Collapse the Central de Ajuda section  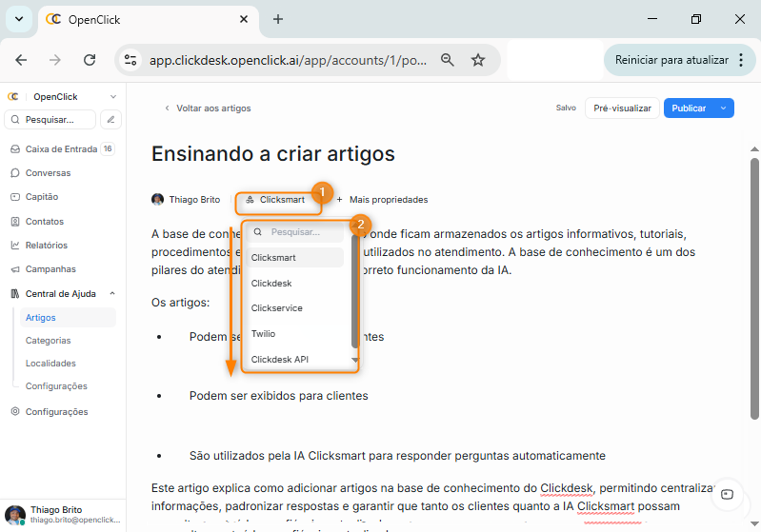112,294
